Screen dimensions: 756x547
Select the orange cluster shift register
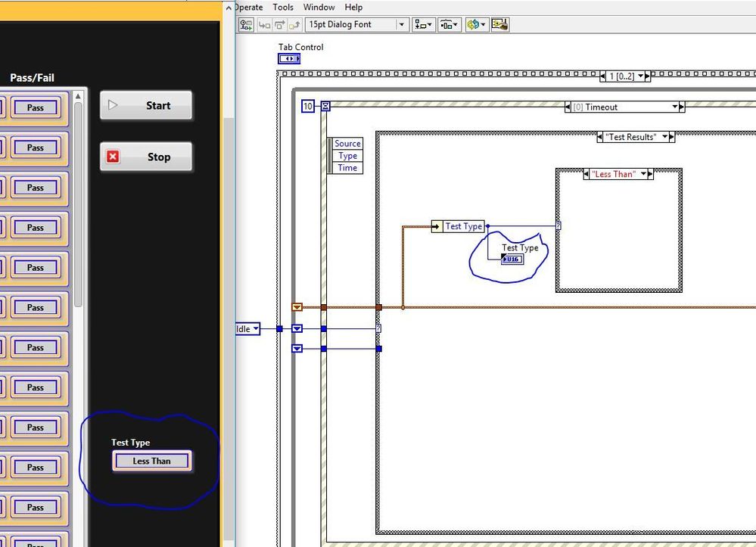coord(297,307)
